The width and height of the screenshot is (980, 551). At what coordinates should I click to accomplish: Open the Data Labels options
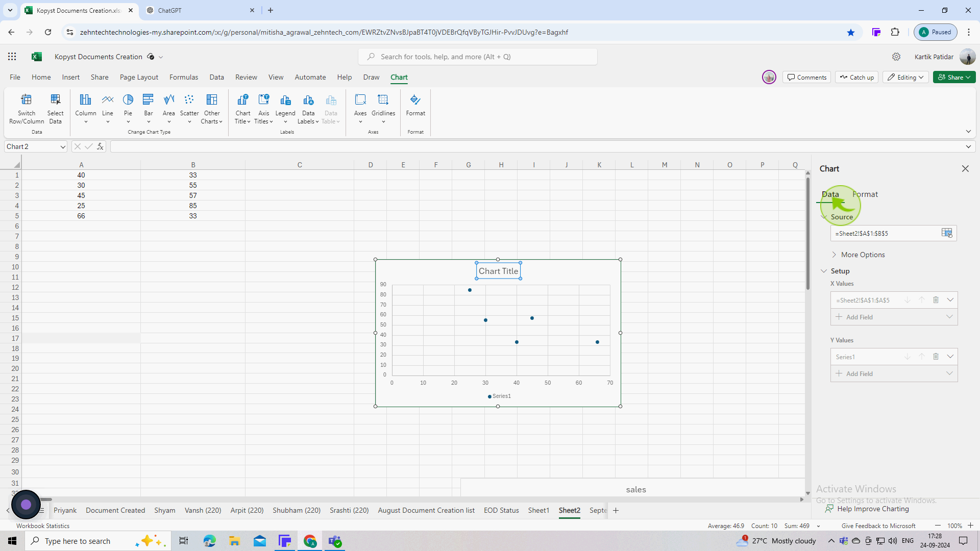click(308, 109)
